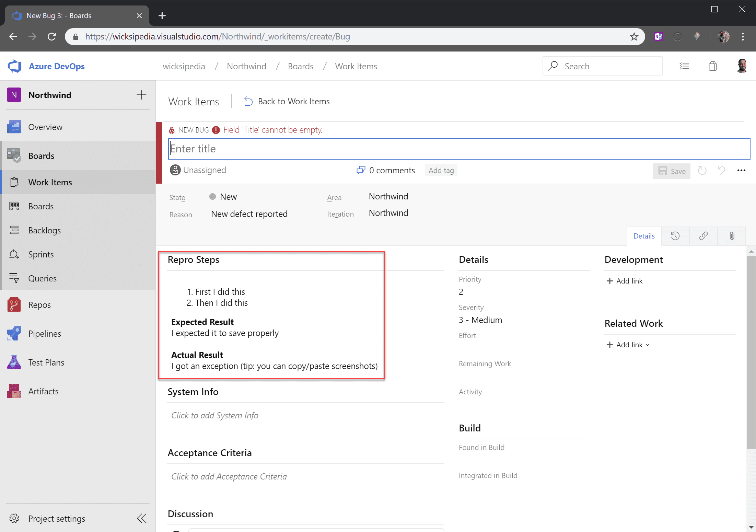Click the Marketplace shopping bag icon
The image size is (756, 532).
(x=712, y=66)
